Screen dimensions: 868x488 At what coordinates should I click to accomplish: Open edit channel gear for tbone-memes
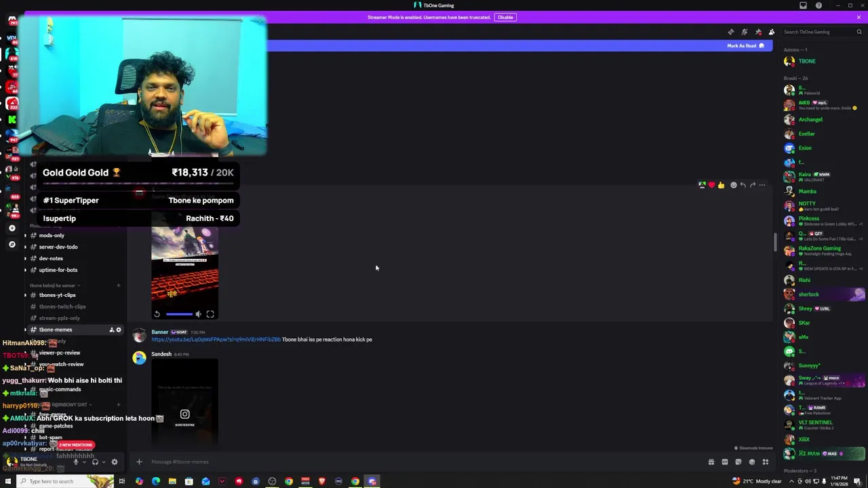[119, 330]
